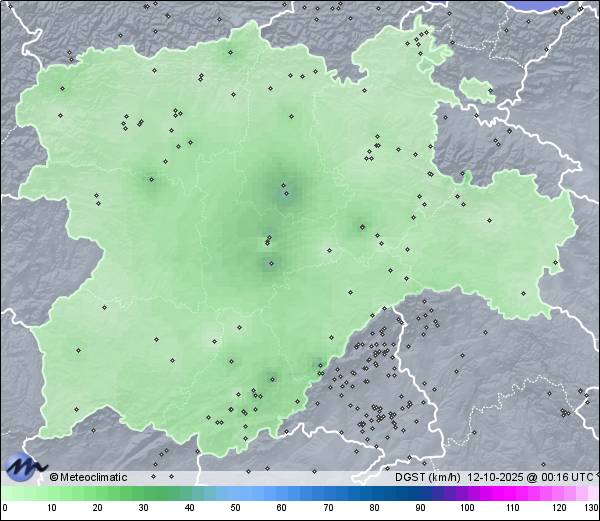Pick the light blue swatch above 50
Image resolution: width=600 pixels, height=521 pixels.
(236, 493)
